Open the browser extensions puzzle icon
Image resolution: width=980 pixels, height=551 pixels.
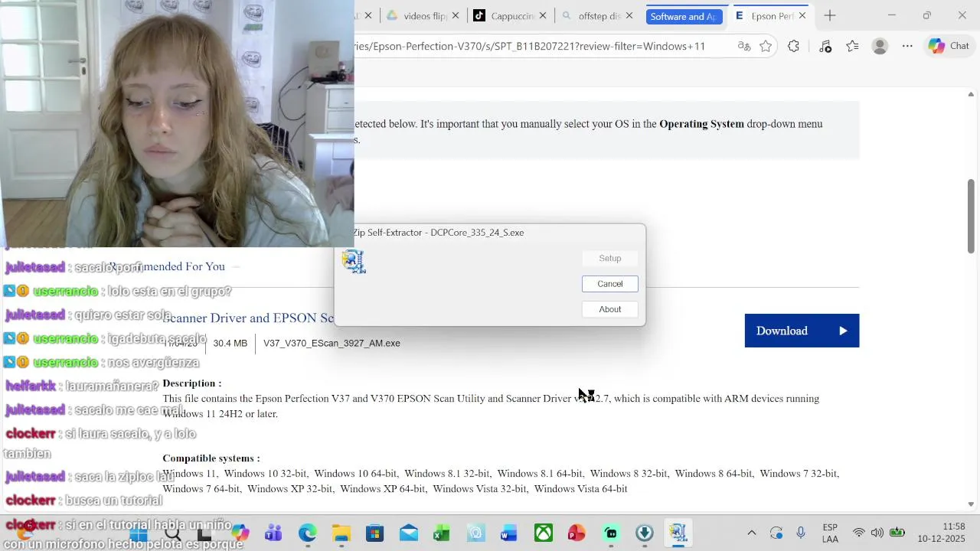[794, 46]
